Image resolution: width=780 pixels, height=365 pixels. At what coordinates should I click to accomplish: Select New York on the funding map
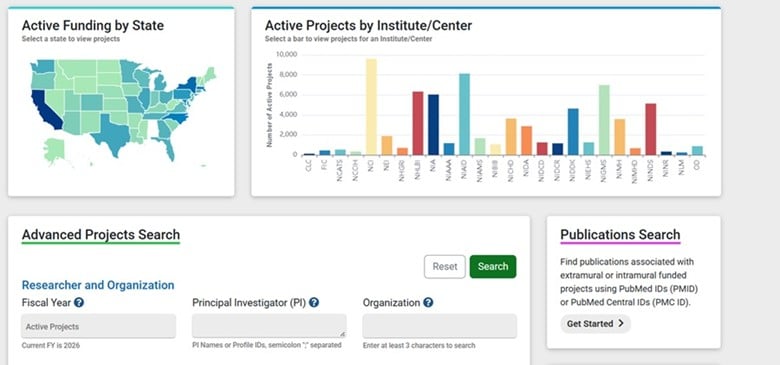[x=191, y=86]
